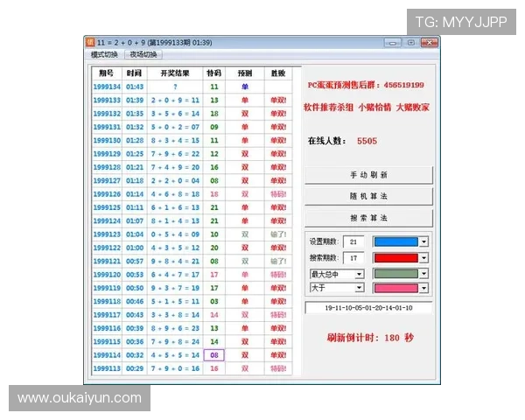Click result 9 + 3 + 7 = 19
This screenshot has height=420, width=525.
(x=175, y=288)
